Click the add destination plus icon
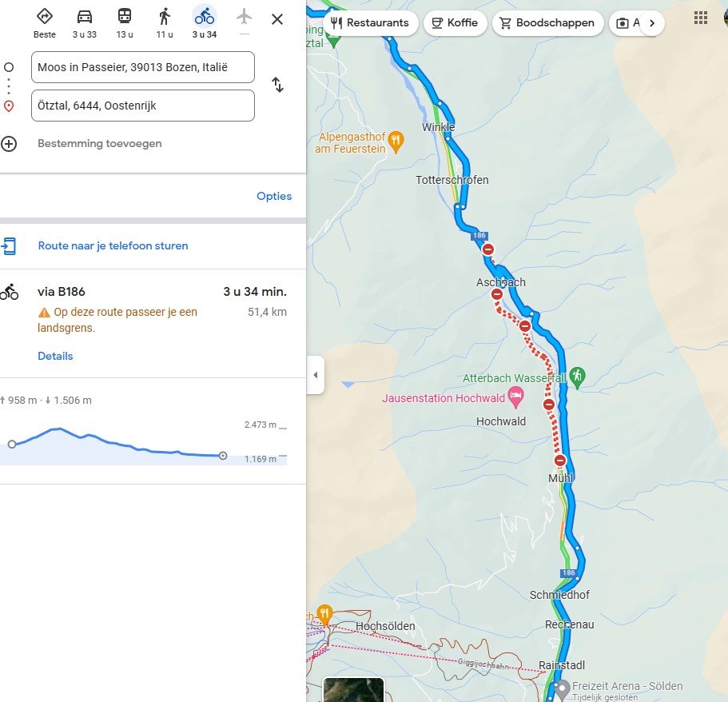The image size is (728, 702). 9,144
